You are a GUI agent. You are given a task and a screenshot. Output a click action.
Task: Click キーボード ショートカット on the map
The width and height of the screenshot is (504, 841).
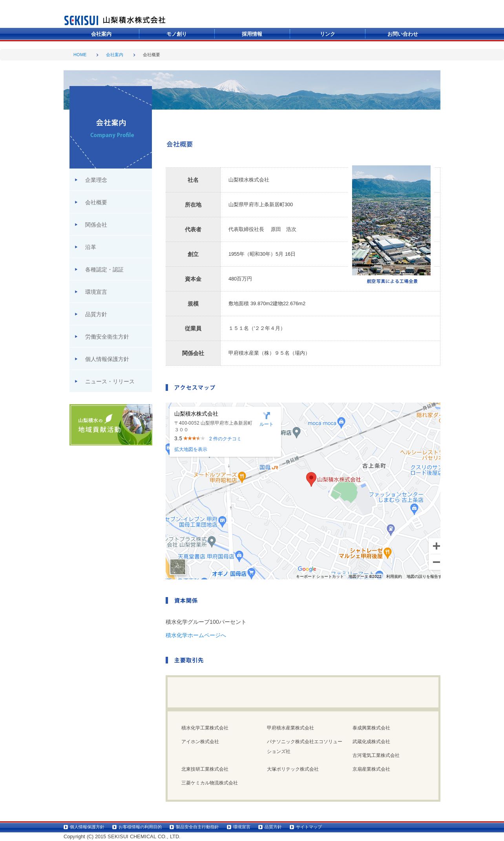[x=320, y=577]
